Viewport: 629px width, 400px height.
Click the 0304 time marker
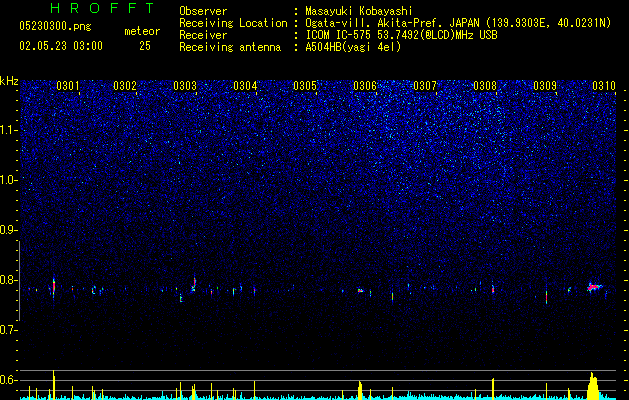(245, 86)
